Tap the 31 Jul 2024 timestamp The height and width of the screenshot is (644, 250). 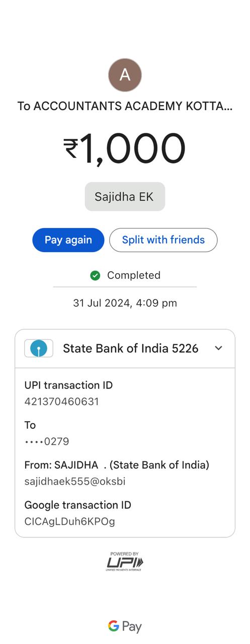pos(125,303)
